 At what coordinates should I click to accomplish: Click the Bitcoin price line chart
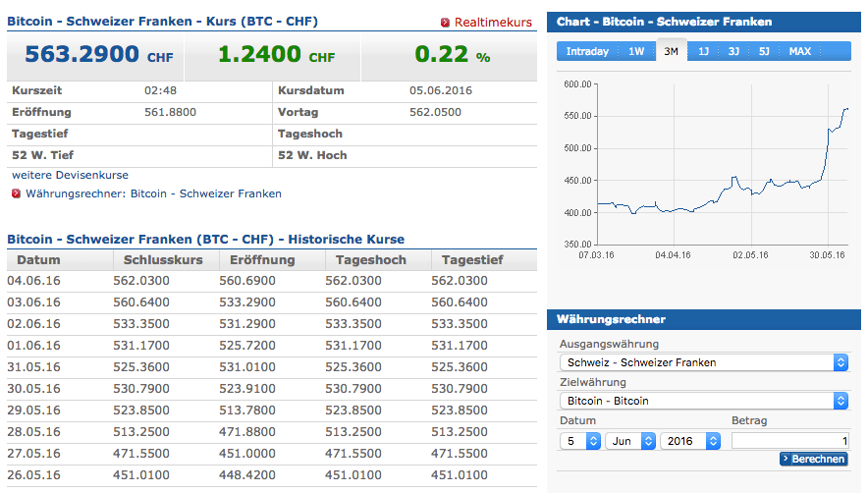[723, 164]
